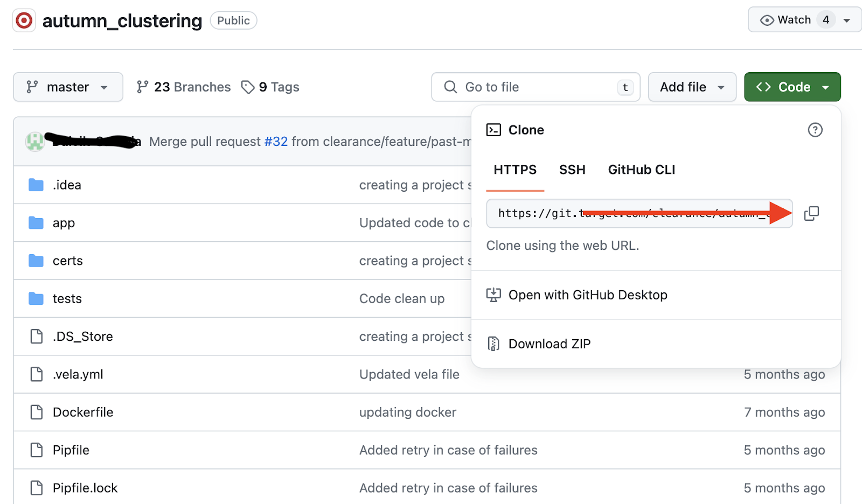Image resolution: width=862 pixels, height=504 pixels.
Task: Open the Pipfile file
Action: 71,450
